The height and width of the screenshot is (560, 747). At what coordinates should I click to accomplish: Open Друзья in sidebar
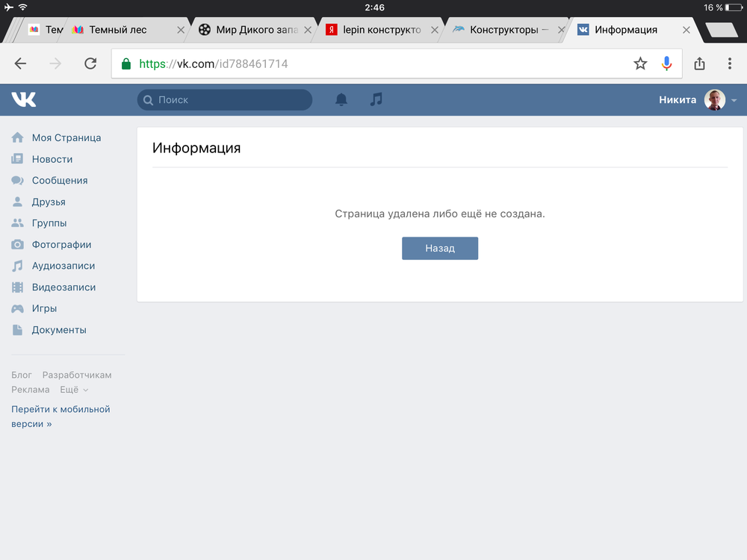pos(49,202)
